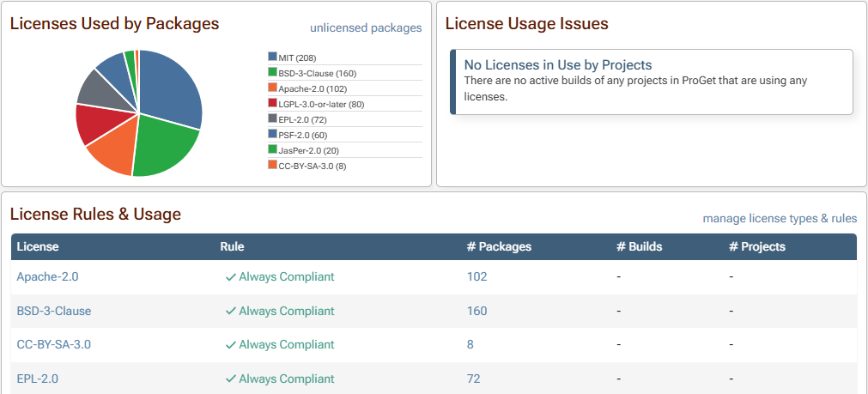868x394 pixels.
Task: View the 160 packages using BSD-3-Clause
Action: tap(476, 311)
